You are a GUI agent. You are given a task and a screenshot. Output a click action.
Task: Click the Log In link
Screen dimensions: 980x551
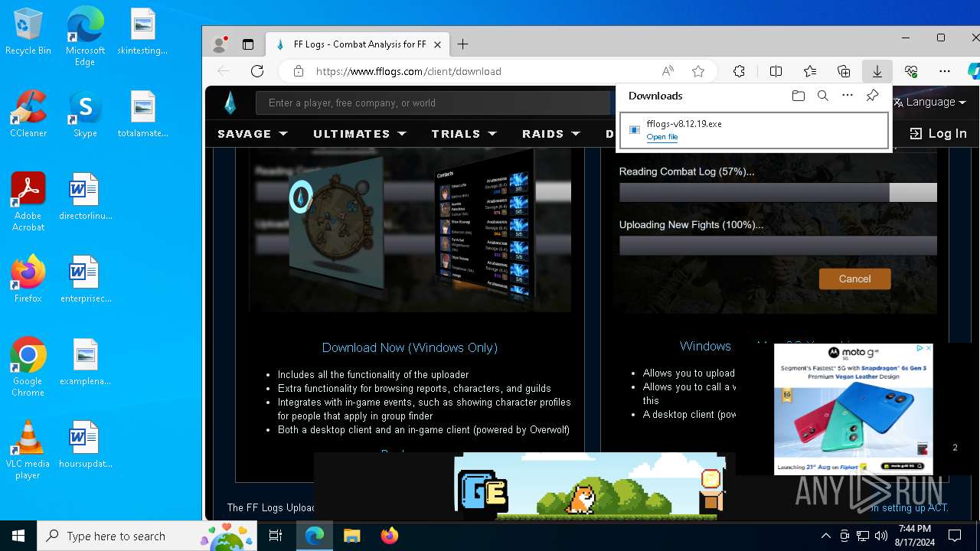[x=938, y=133]
